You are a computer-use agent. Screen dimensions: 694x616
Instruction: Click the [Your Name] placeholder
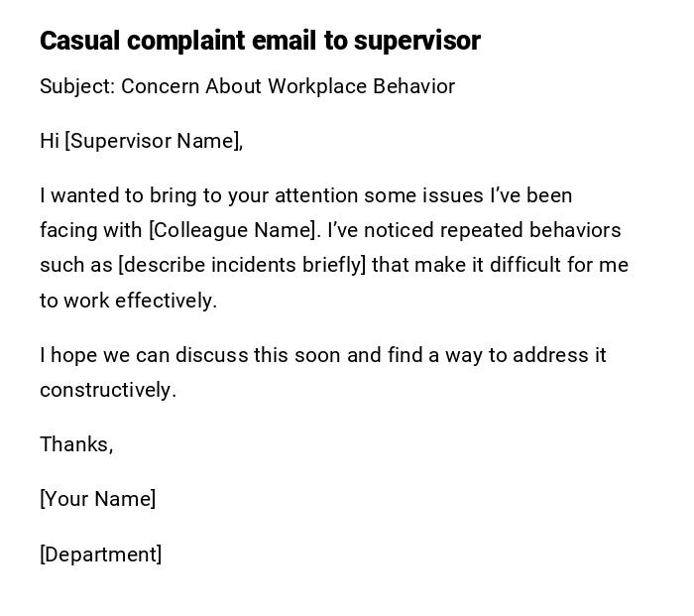coord(98,499)
